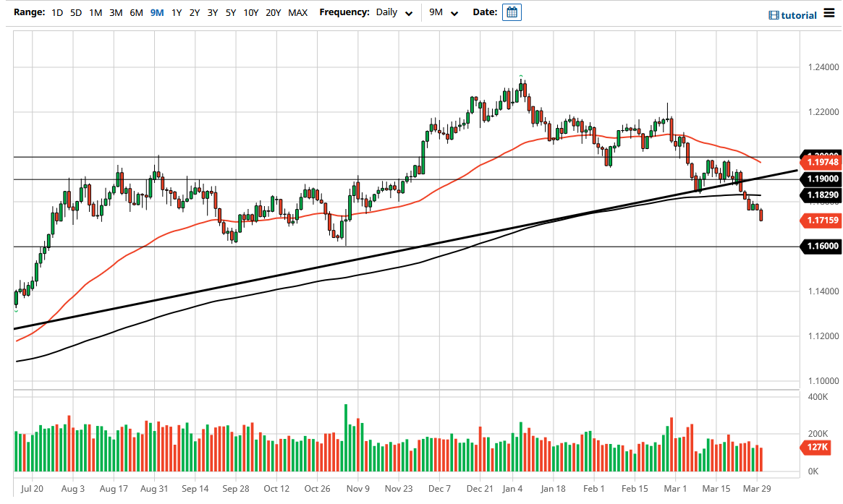Switch range to 1Y
The width and height of the screenshot is (843, 504).
point(177,12)
